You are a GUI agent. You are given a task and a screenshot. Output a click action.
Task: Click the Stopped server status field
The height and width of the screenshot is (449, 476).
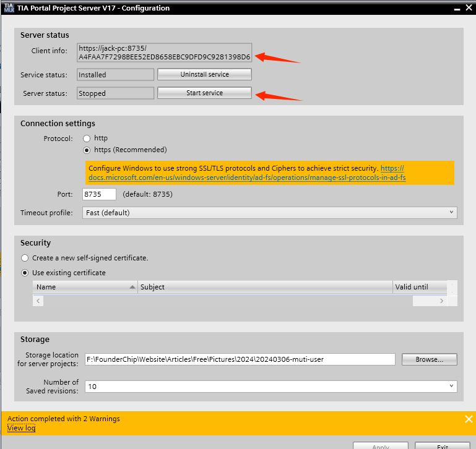(x=115, y=93)
